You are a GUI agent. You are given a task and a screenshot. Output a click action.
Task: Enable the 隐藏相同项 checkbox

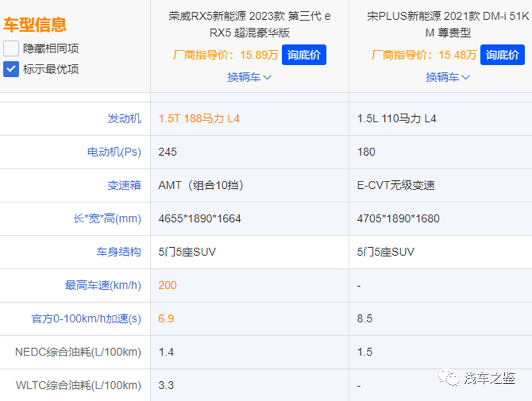[x=11, y=49]
